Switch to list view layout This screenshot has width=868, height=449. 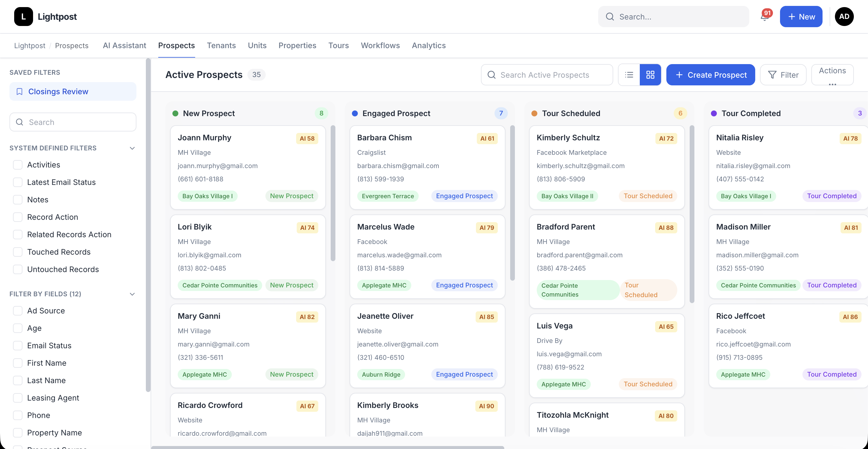click(x=629, y=75)
